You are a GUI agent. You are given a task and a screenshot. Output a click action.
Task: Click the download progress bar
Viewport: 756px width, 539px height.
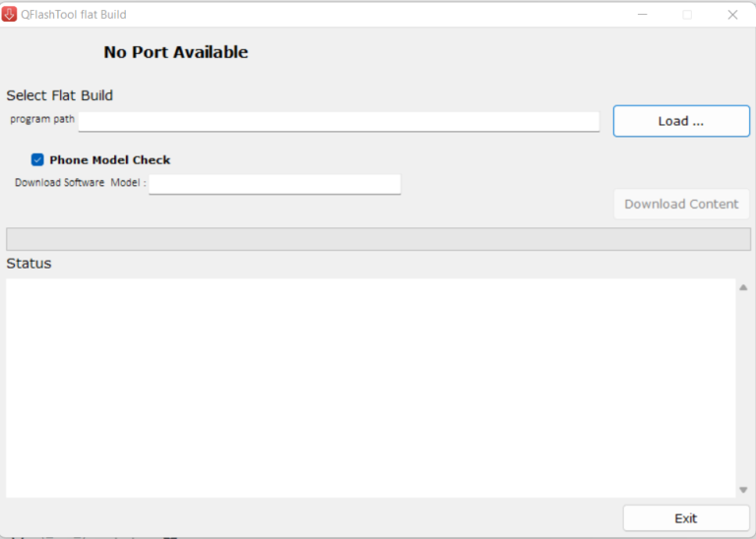[378, 239]
